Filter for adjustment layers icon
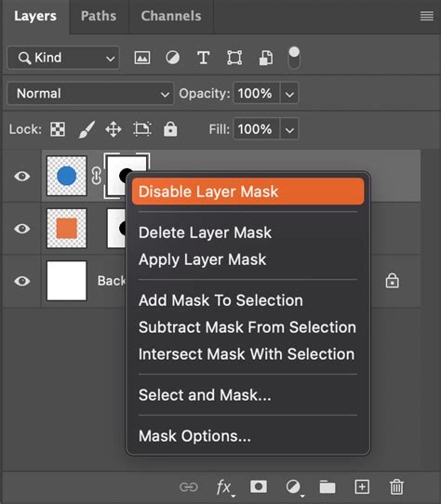Screen dimensions: 441x504 coord(173,58)
